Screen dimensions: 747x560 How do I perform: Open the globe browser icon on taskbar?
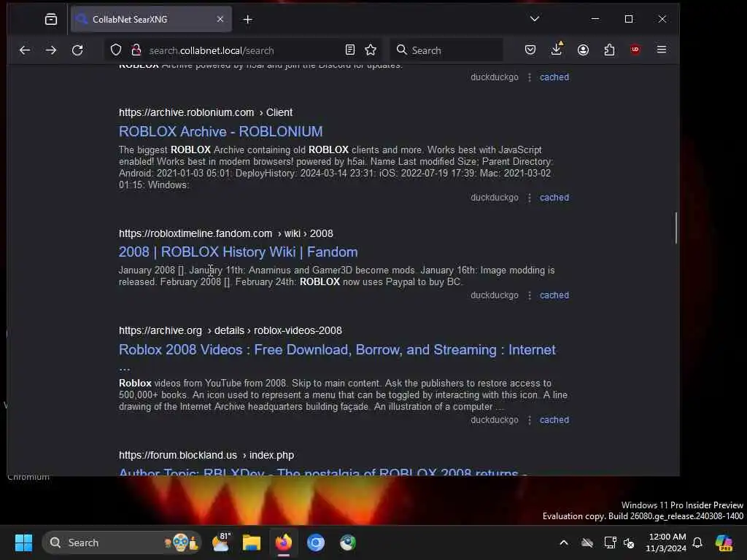pyautogui.click(x=348, y=542)
